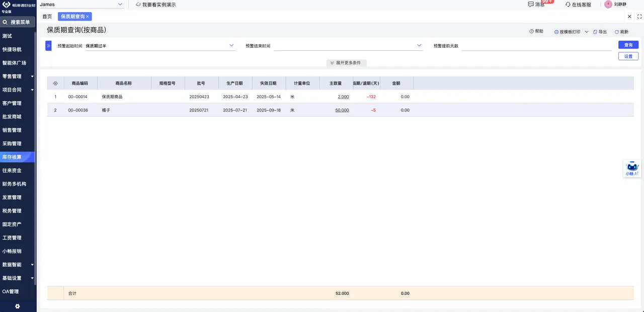Click batch number 20250423

click(199, 97)
